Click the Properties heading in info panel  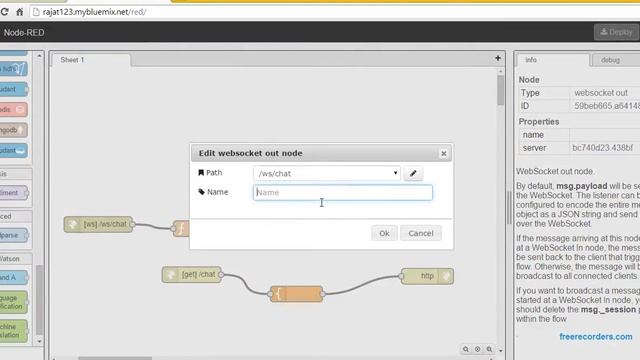coord(539,122)
